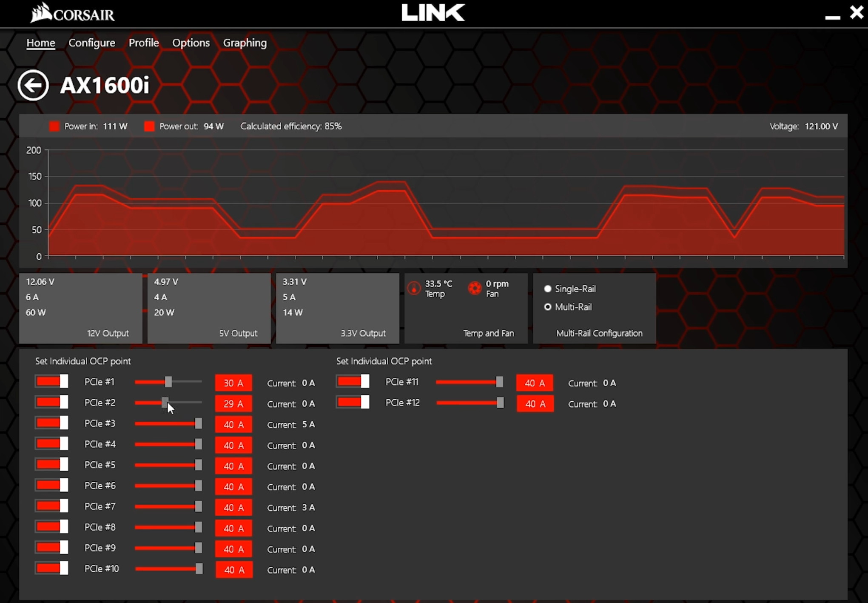Image resolution: width=868 pixels, height=603 pixels.
Task: Click the fan rpm icon
Action: click(x=475, y=288)
